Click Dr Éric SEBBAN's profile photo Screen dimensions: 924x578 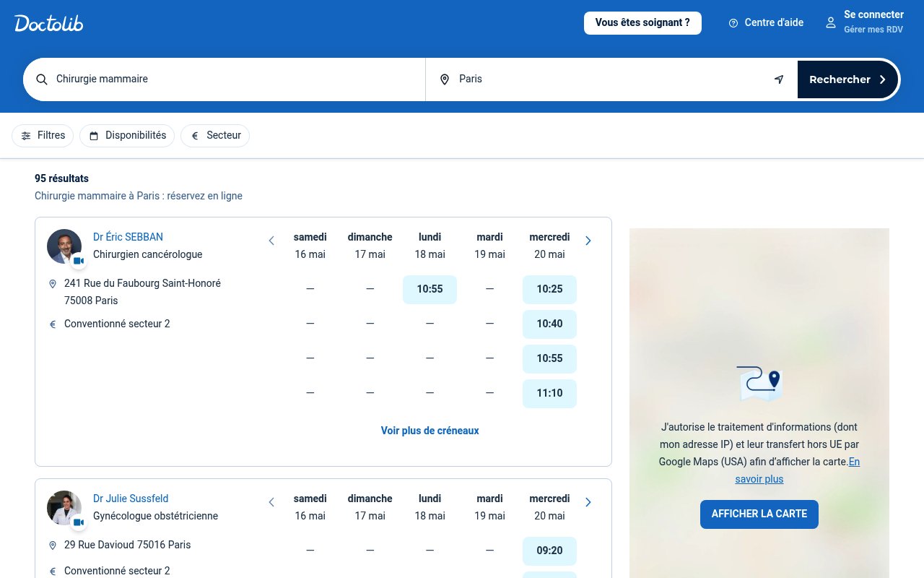tap(64, 246)
